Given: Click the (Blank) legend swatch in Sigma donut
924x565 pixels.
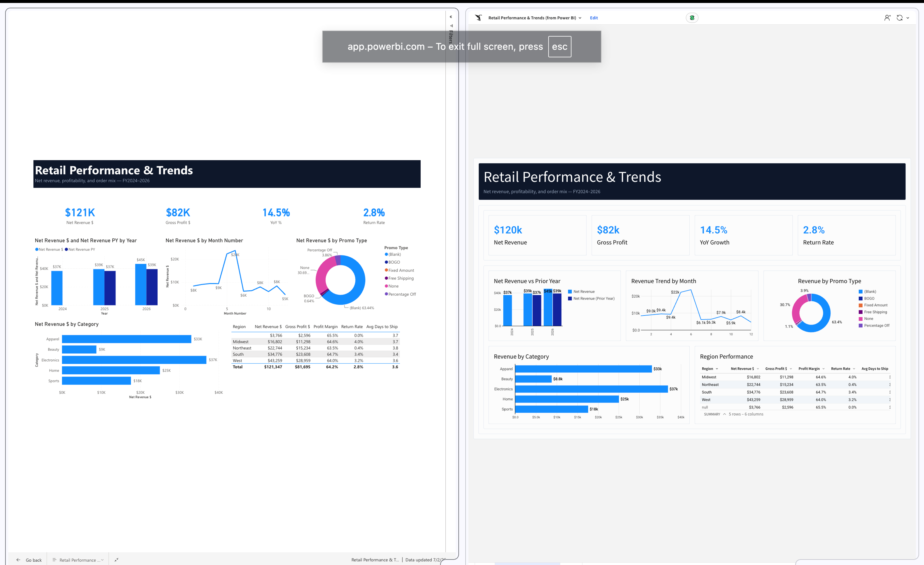Looking at the screenshot, I should tap(861, 292).
